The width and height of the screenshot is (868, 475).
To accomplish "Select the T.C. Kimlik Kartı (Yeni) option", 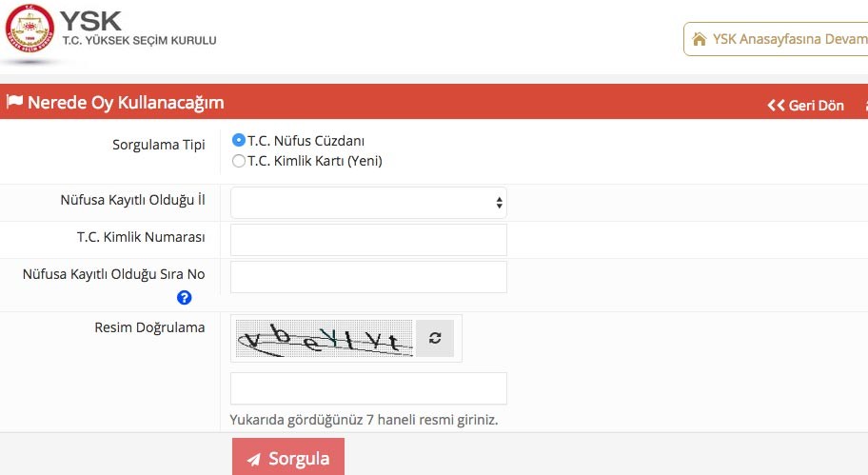I will 239,161.
